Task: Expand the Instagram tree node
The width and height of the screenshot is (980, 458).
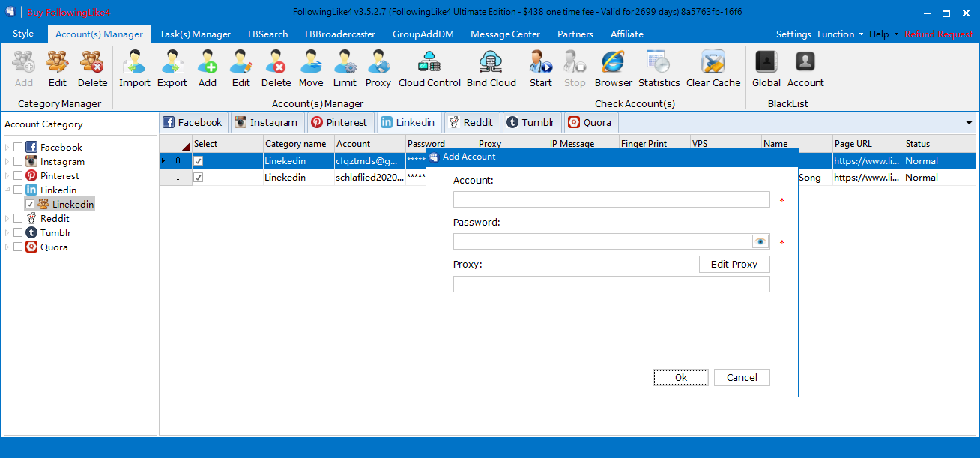Action: [7, 162]
